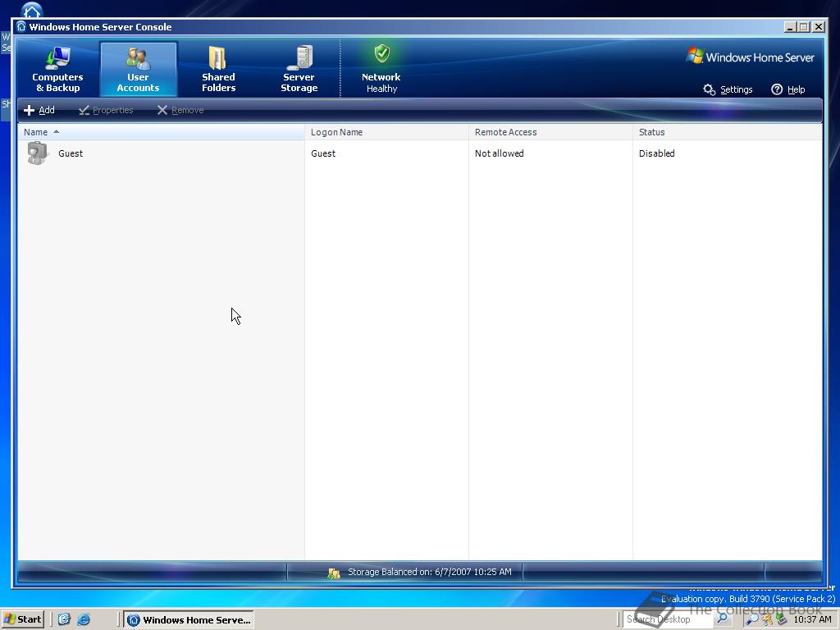Click the Properties toolbar button
The width and height of the screenshot is (840, 630).
pyautogui.click(x=106, y=110)
